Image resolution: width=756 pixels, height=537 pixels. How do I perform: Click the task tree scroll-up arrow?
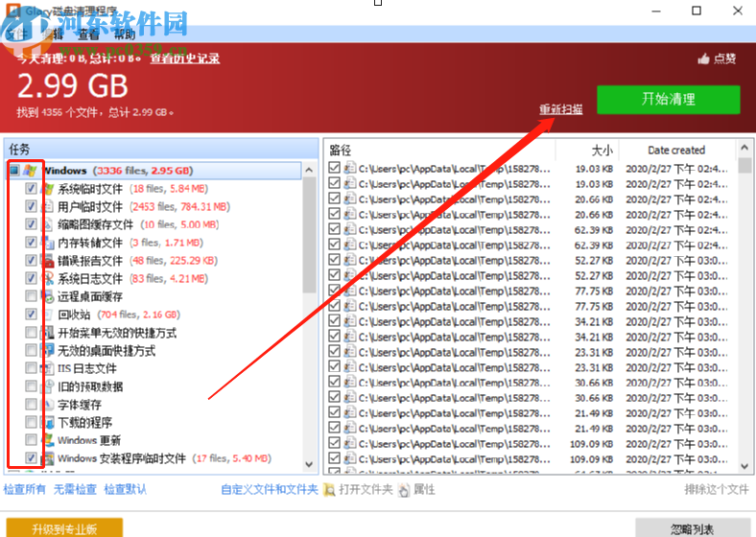click(310, 170)
